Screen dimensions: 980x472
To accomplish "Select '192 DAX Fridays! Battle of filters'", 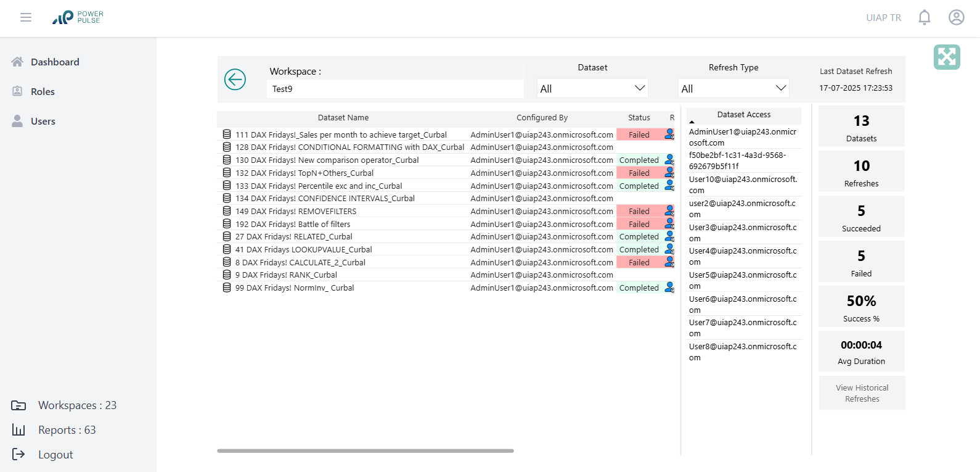I will click(293, 224).
